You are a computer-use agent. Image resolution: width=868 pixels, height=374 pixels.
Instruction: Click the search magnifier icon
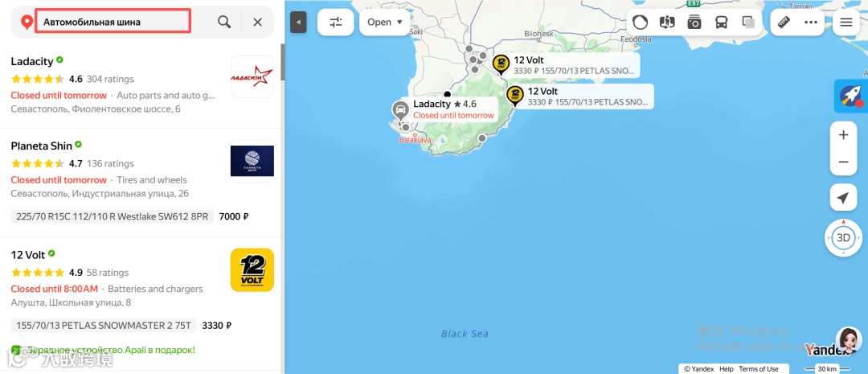point(224,23)
